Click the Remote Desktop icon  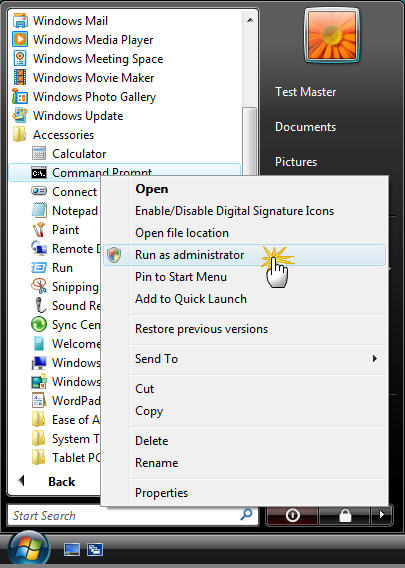(x=39, y=248)
